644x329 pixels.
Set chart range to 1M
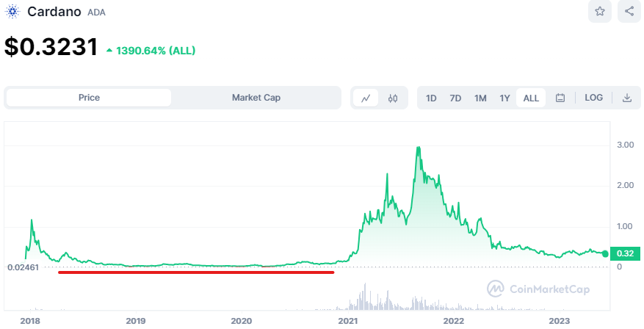[x=480, y=98]
